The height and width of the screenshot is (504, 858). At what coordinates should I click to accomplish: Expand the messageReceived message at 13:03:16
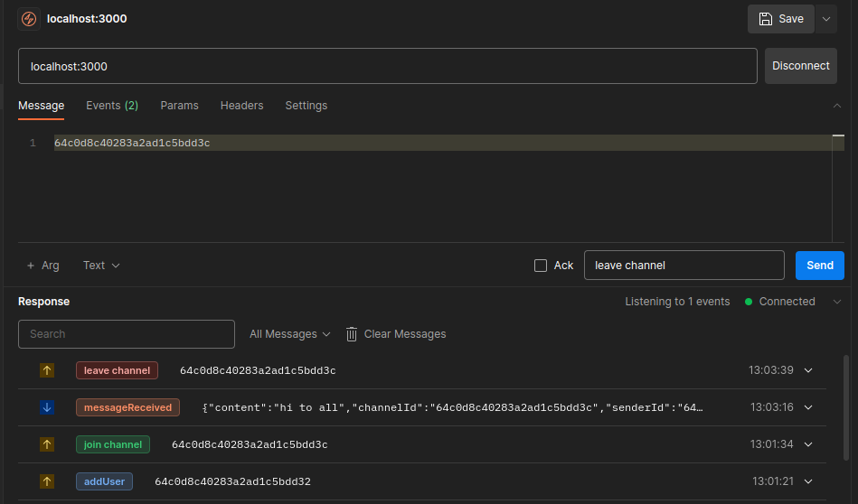[x=808, y=407]
